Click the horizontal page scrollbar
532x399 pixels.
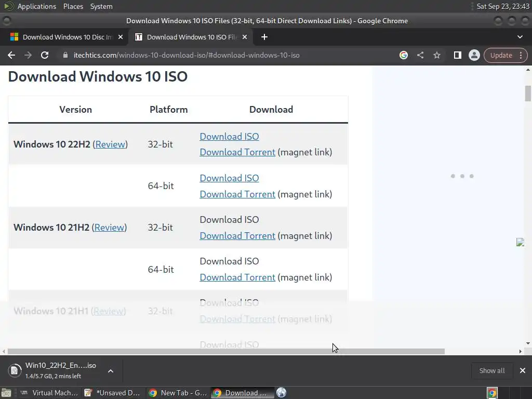226,352
